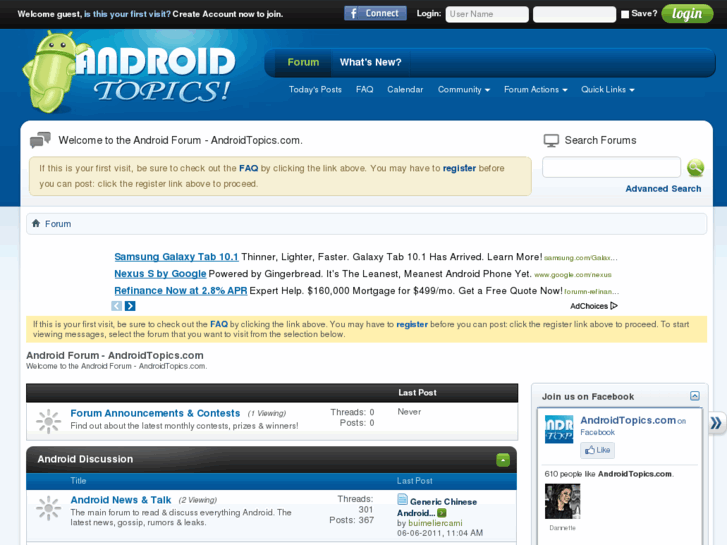The image size is (727, 545).
Task: Open buimeliercami user profile
Action: click(x=435, y=523)
